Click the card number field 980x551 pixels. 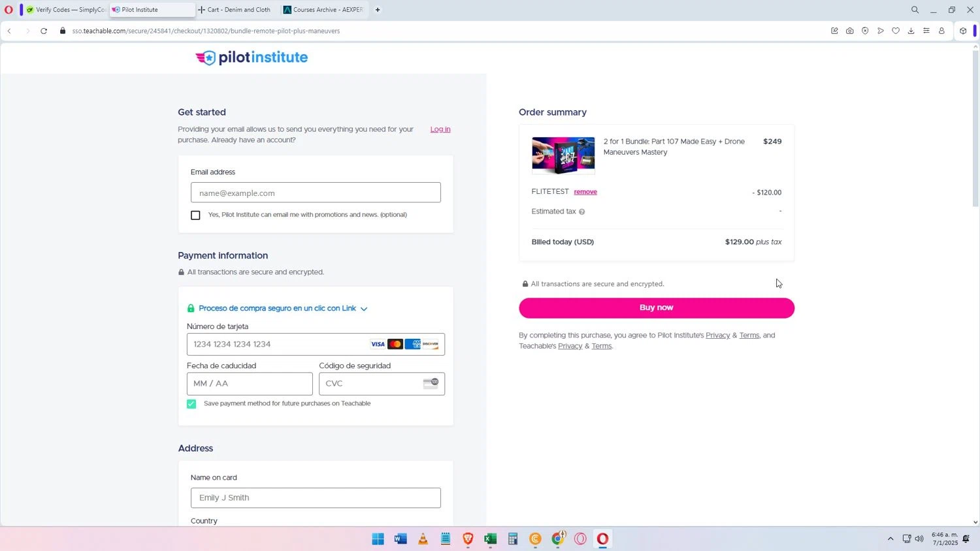point(316,345)
